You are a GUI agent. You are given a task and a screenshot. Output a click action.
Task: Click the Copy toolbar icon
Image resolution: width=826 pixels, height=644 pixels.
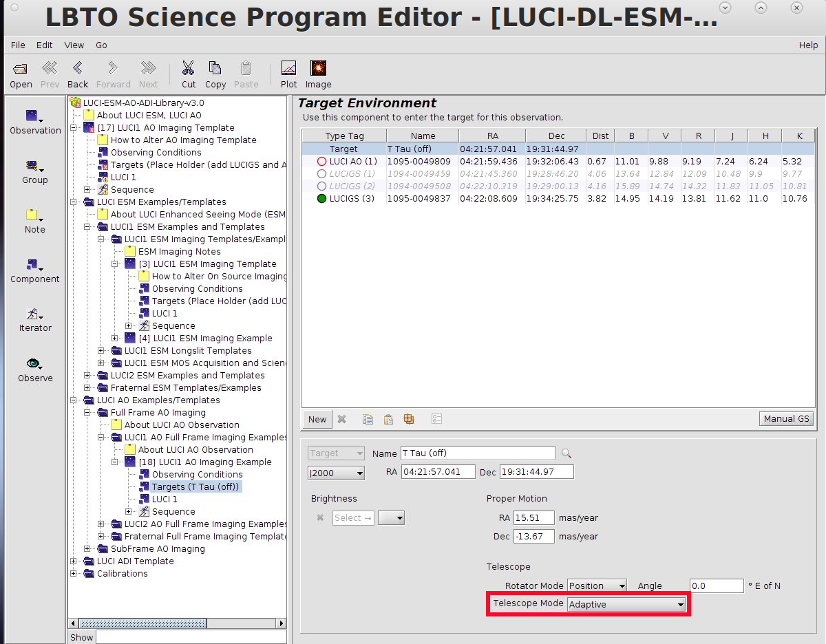click(x=215, y=68)
